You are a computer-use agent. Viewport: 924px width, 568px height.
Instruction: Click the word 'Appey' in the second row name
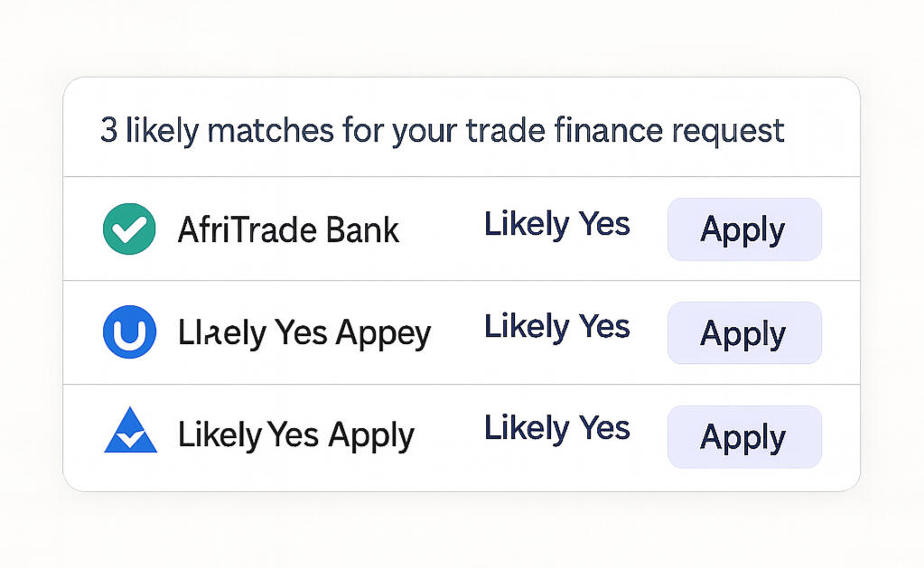[384, 335]
